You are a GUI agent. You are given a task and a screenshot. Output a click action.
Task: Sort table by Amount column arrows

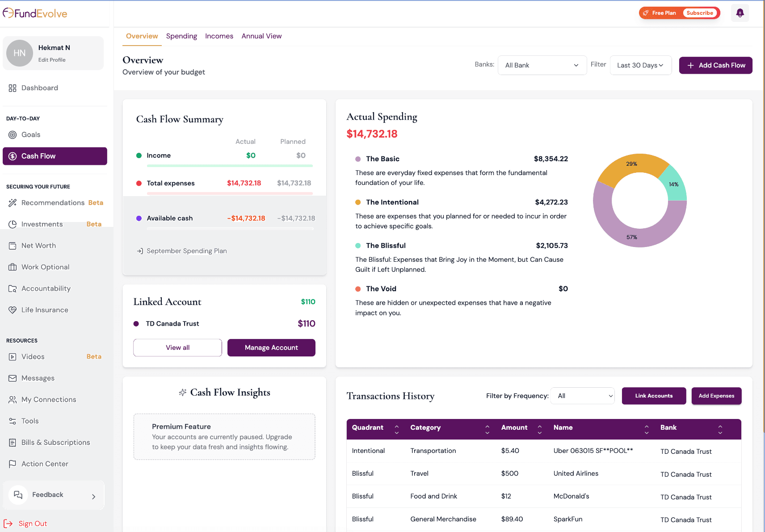pos(539,430)
